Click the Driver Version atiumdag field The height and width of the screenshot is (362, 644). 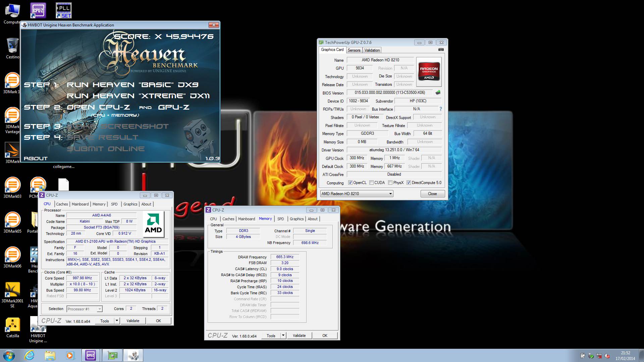(394, 150)
